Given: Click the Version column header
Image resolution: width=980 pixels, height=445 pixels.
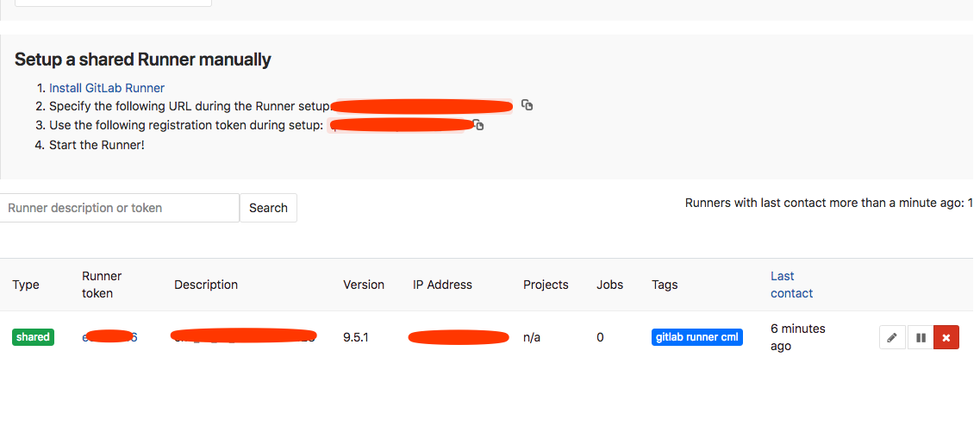Looking at the screenshot, I should click(364, 285).
